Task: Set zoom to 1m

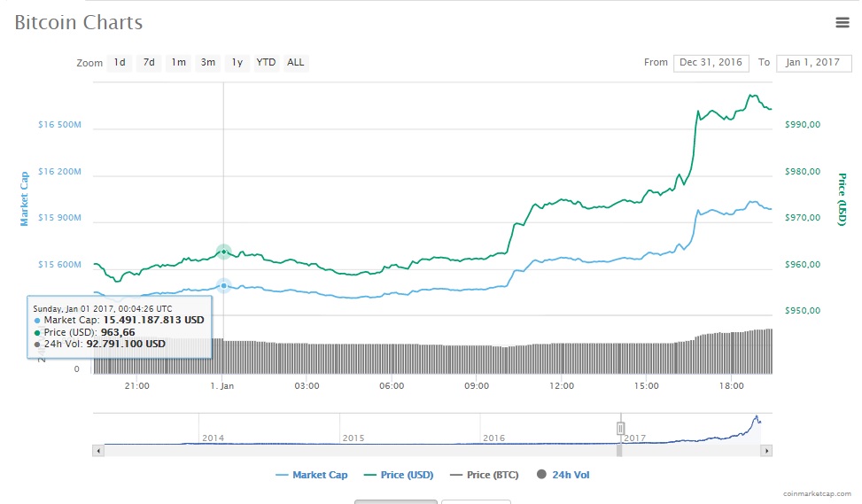Action: click(179, 63)
